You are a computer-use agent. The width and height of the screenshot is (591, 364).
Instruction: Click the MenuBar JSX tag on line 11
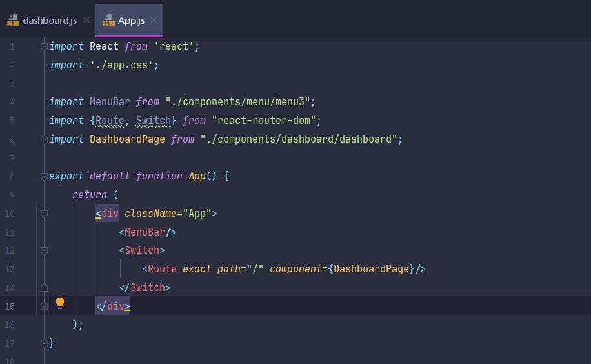click(x=147, y=232)
